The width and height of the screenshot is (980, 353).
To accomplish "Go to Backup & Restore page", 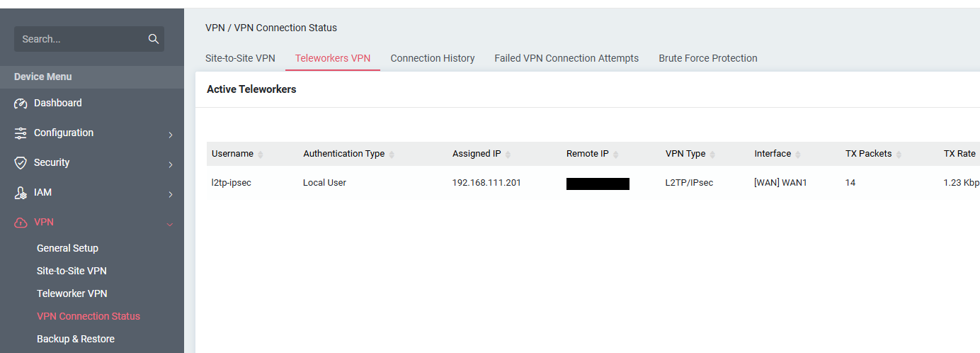I will [x=75, y=339].
